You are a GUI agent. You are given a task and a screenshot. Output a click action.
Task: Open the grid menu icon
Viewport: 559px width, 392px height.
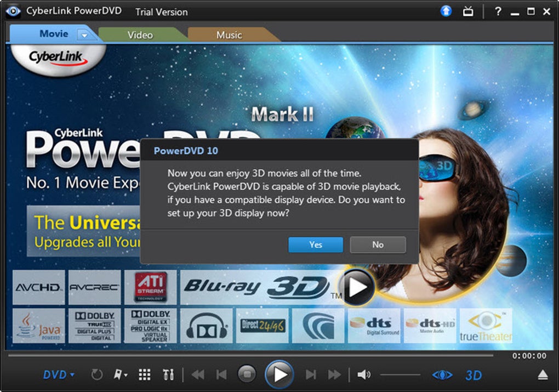pyautogui.click(x=144, y=375)
